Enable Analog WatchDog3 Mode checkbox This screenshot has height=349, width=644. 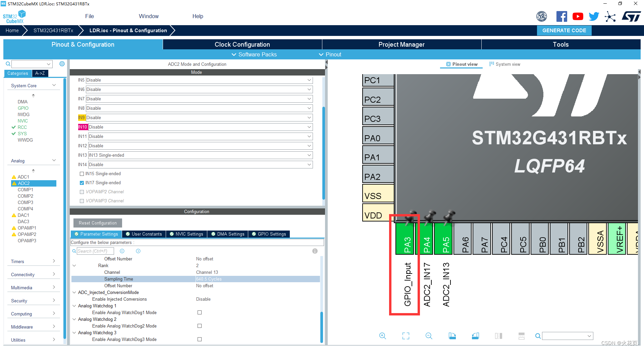coord(200,339)
